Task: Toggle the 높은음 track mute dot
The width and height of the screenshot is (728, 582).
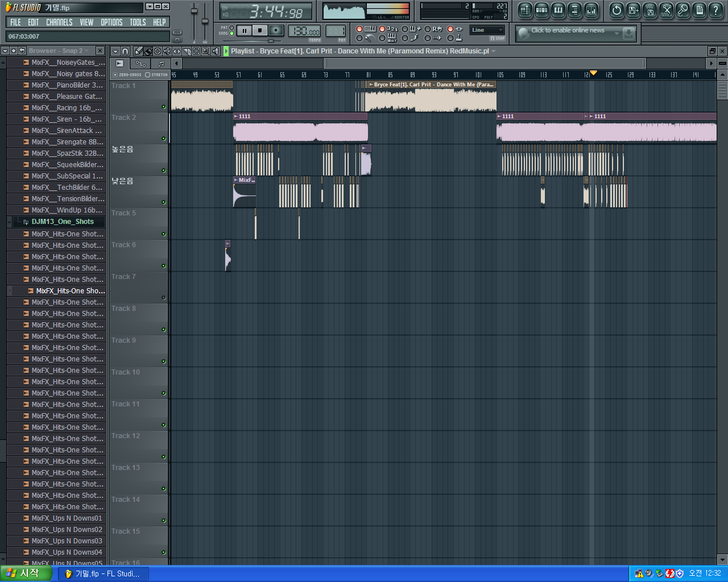Action: (164, 171)
